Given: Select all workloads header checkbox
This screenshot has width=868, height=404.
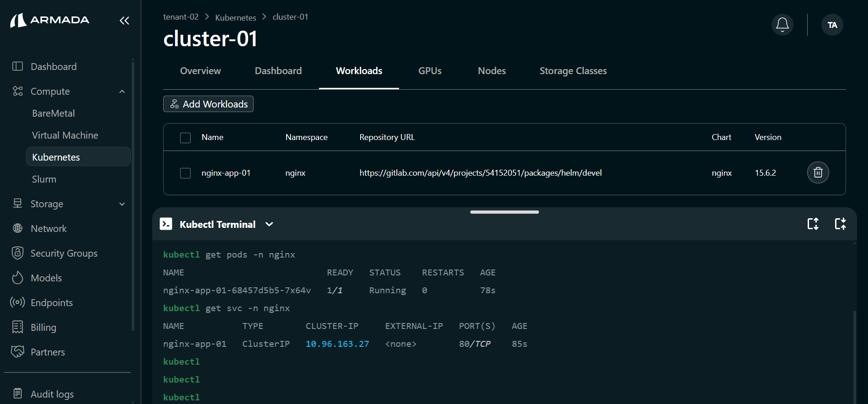Looking at the screenshot, I should (185, 138).
